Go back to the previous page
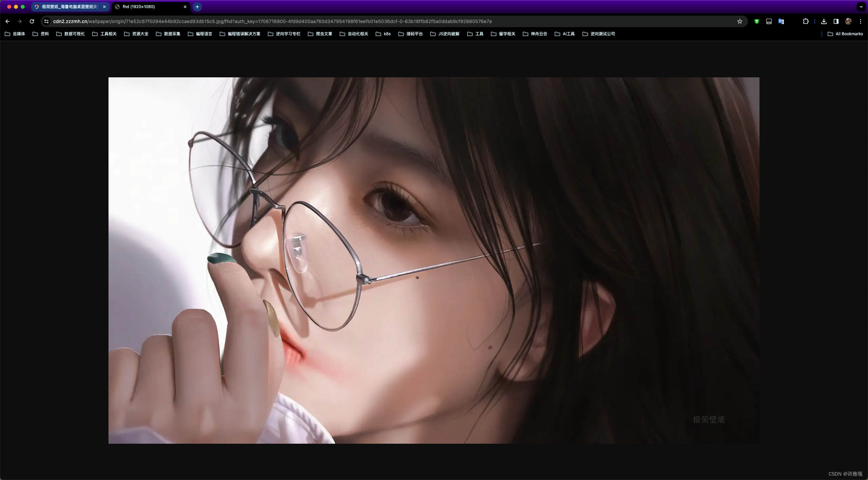 (7, 21)
